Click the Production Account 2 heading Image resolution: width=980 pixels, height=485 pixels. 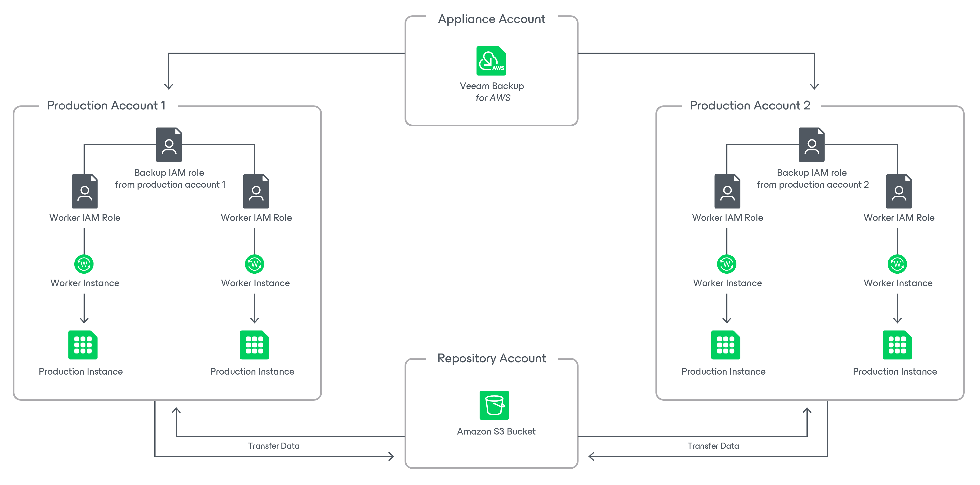tap(750, 105)
